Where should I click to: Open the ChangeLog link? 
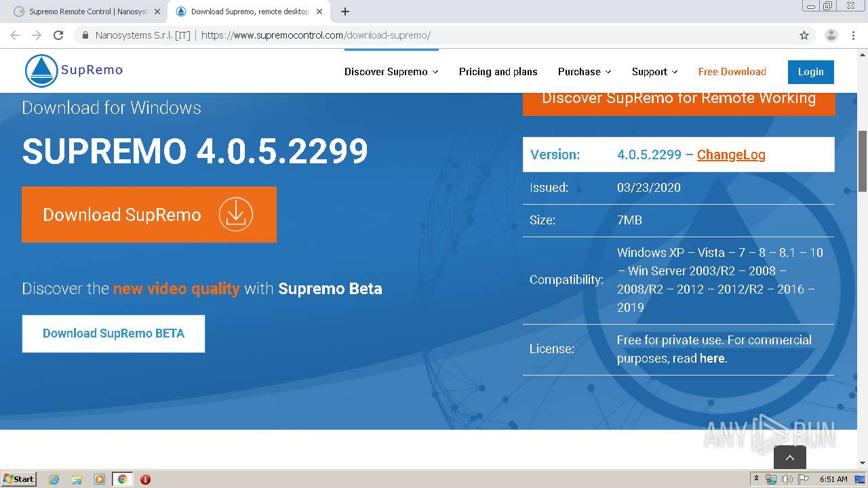(731, 155)
